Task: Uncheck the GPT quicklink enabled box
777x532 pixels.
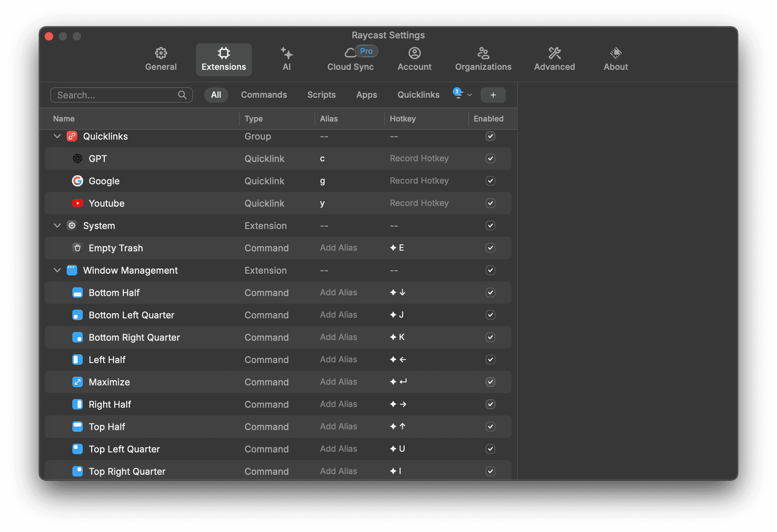Action: (490, 158)
